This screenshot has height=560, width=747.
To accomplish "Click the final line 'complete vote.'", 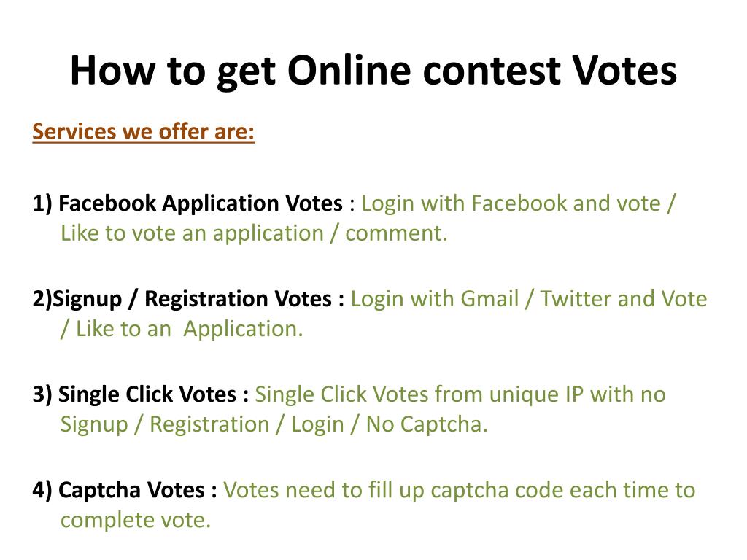I will (x=135, y=520).
